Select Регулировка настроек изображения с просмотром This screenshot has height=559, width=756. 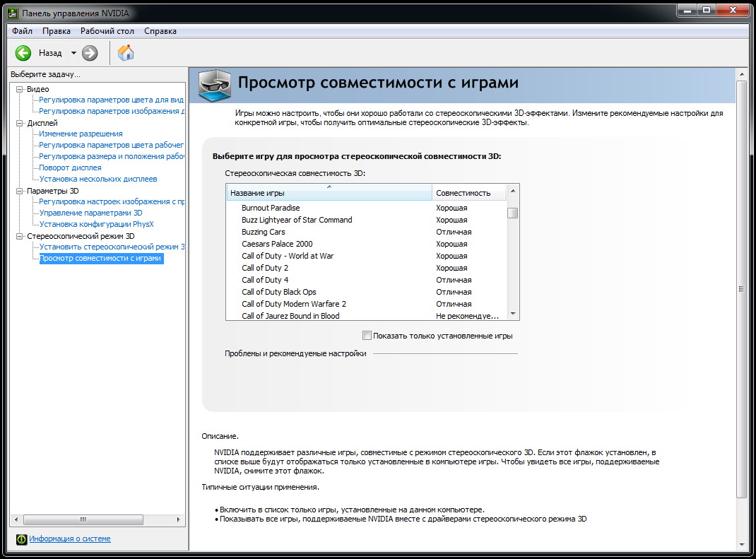click(112, 201)
